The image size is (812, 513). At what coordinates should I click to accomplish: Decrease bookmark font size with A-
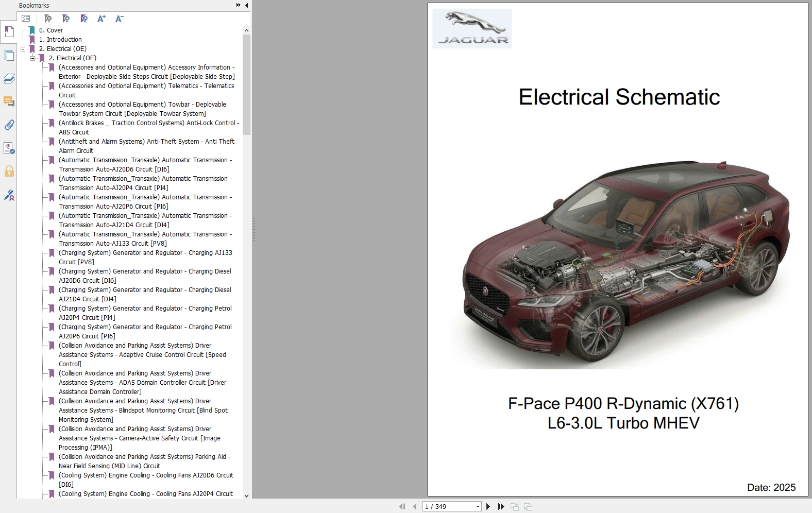click(119, 19)
